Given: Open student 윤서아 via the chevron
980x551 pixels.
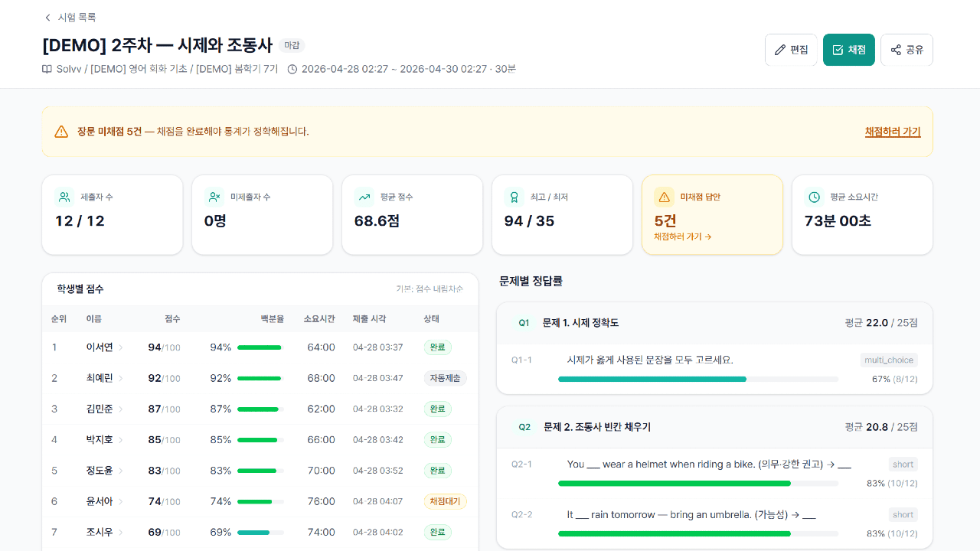Looking at the screenshot, I should point(121,501).
